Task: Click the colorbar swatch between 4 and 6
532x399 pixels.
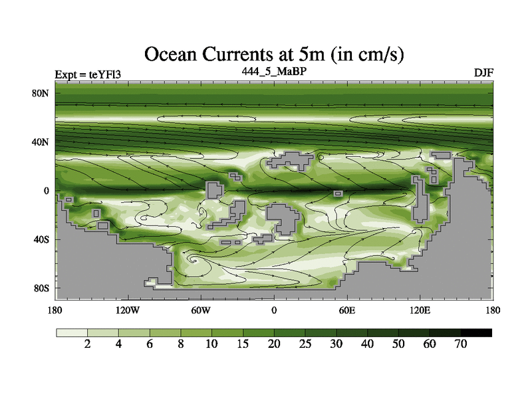Action: tap(134, 332)
